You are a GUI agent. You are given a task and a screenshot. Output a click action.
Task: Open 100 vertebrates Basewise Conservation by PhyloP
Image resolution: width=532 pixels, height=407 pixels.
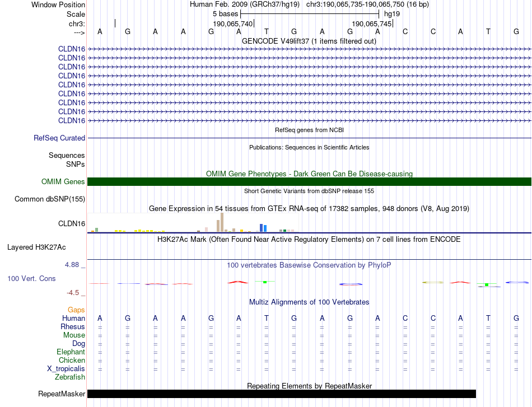coord(309,265)
